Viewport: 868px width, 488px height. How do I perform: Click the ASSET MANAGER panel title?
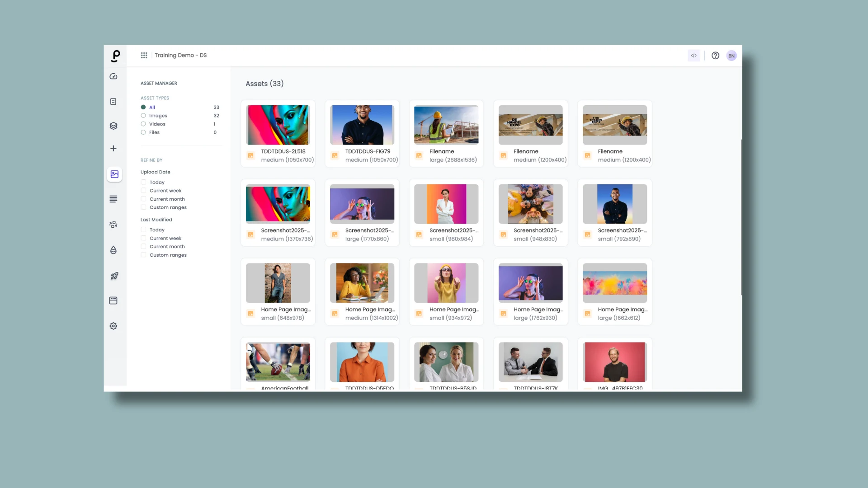tap(159, 83)
